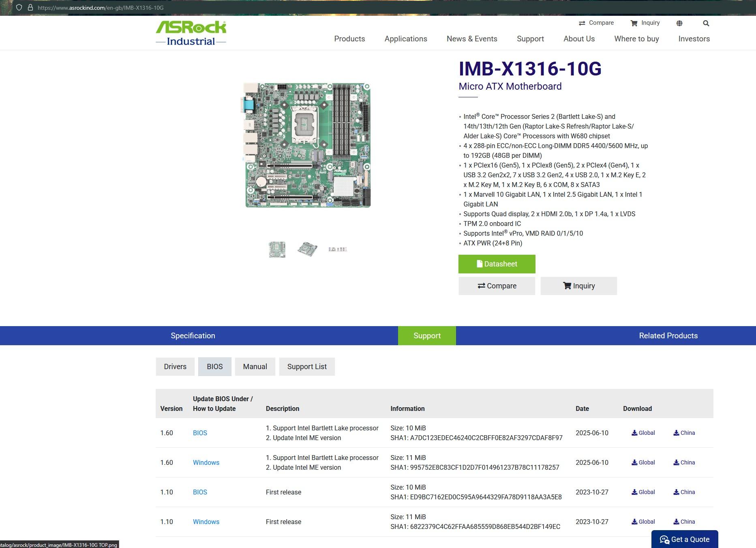
Task: Download Global BIOS 1.60 BIOS version
Action: click(643, 433)
